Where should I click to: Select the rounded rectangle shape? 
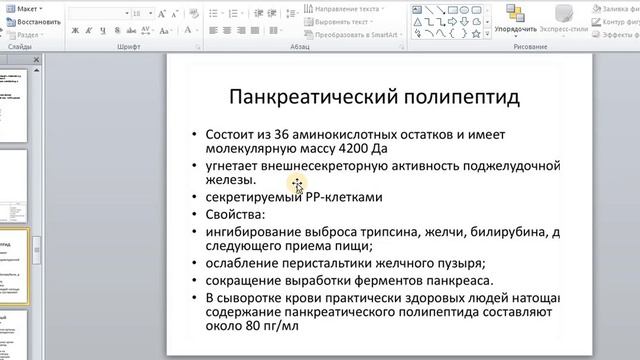point(476,10)
